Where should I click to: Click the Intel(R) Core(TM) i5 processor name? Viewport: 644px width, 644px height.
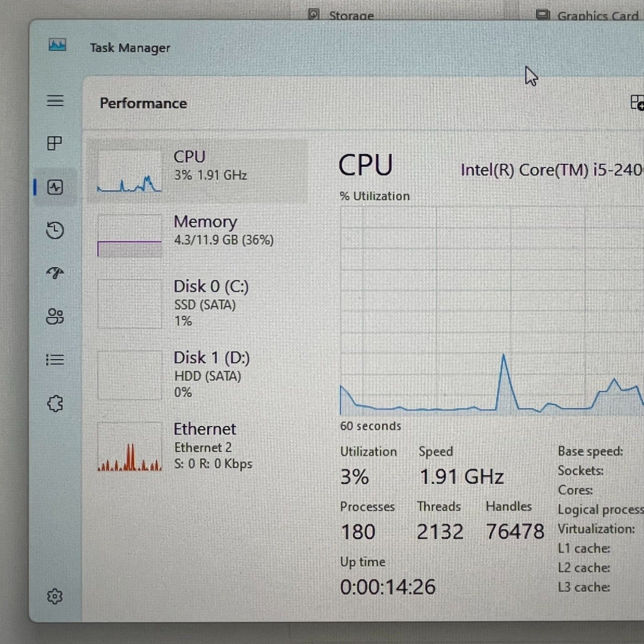[x=552, y=170]
